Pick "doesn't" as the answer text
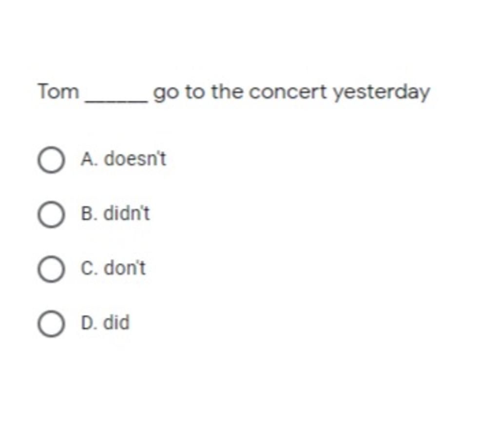Screen dimensions: 499x448 (135, 158)
